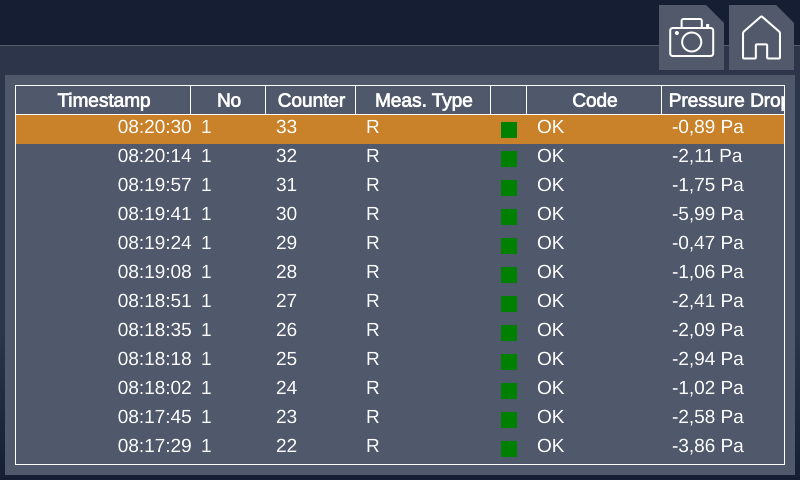Click the Pressure Drop column header
Image resolution: width=800 pixels, height=480 pixels.
coord(723,100)
